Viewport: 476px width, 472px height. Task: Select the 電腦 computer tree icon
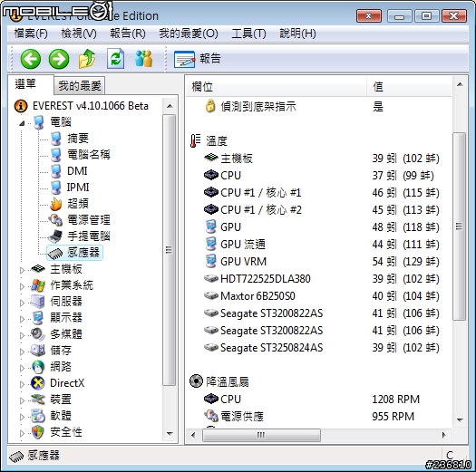(39, 122)
